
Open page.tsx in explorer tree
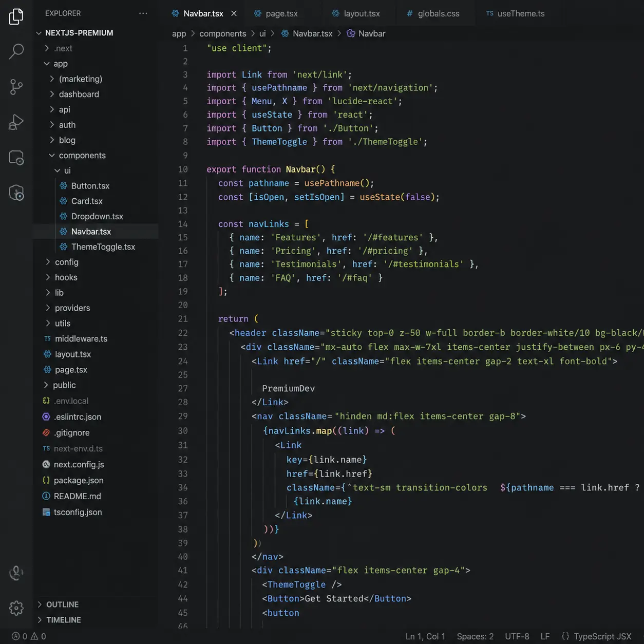(x=71, y=370)
